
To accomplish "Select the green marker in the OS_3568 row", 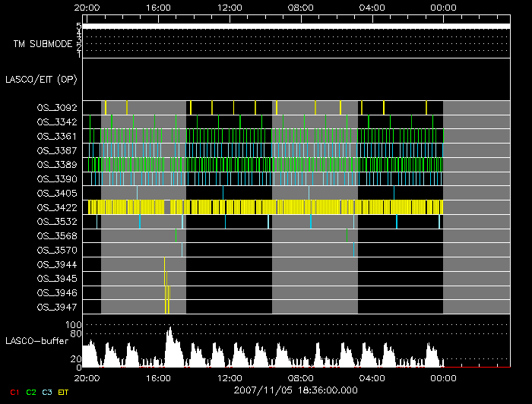I will tap(347, 235).
